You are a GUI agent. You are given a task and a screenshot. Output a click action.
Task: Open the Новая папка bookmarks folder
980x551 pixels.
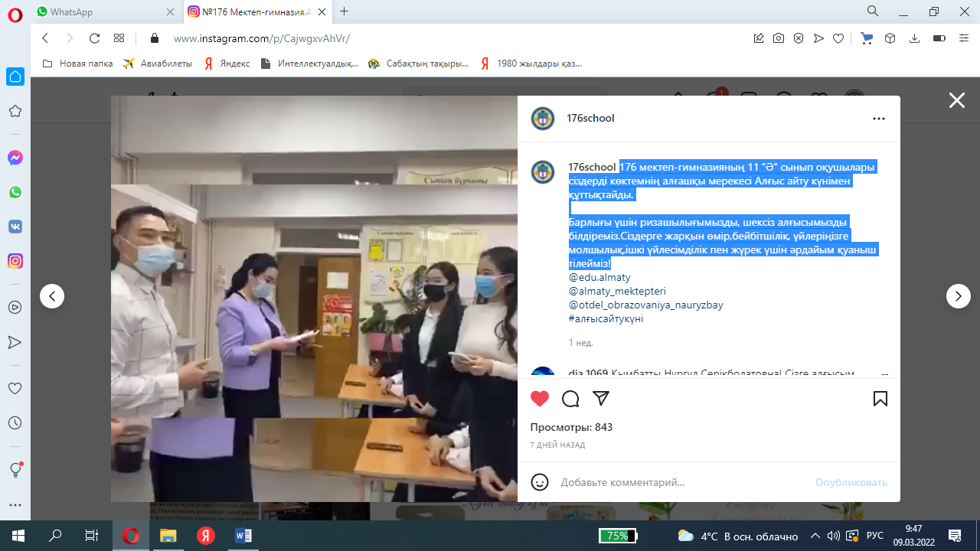[78, 64]
